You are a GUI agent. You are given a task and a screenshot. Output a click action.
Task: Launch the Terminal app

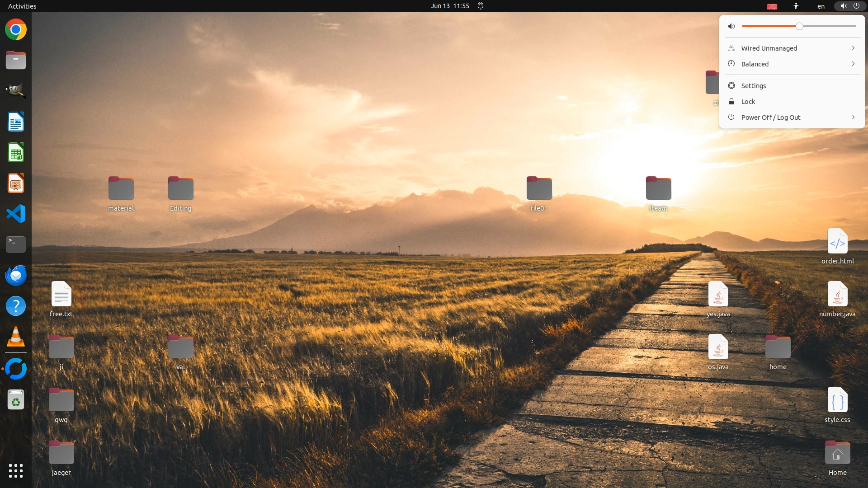[16, 244]
